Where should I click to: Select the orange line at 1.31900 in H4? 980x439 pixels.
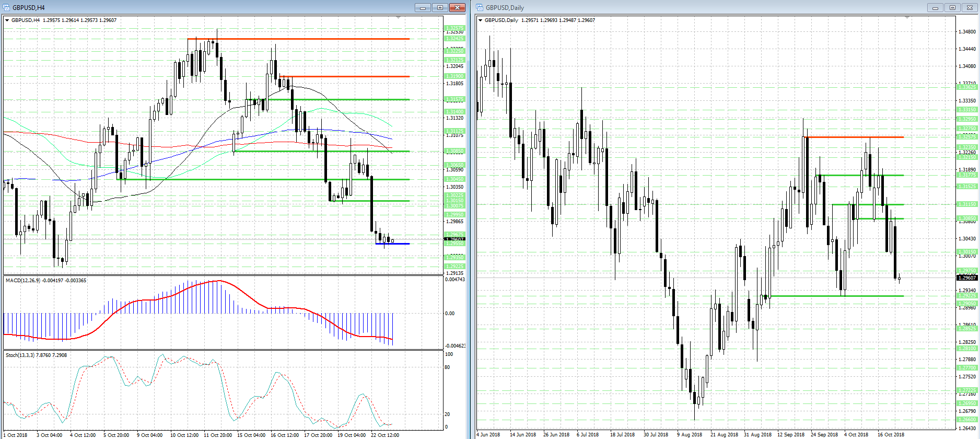[x=345, y=77]
